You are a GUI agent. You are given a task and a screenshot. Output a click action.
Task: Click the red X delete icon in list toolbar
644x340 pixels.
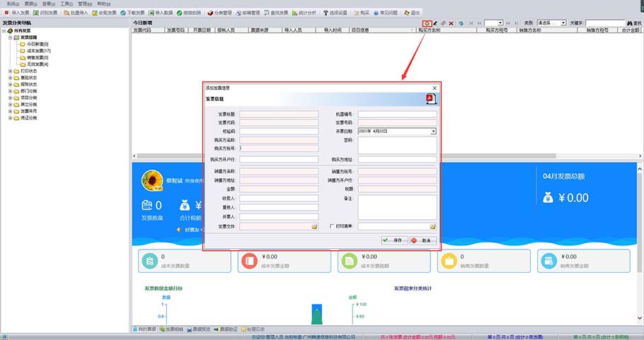pyautogui.click(x=452, y=23)
